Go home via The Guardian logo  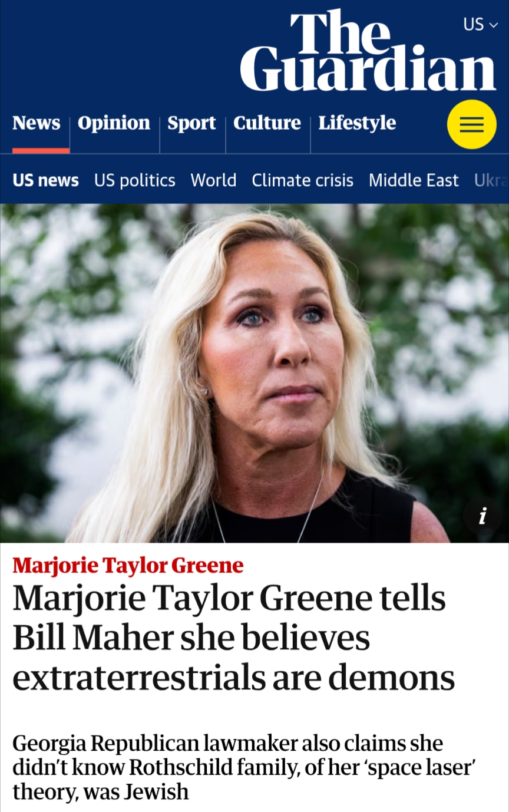368,51
